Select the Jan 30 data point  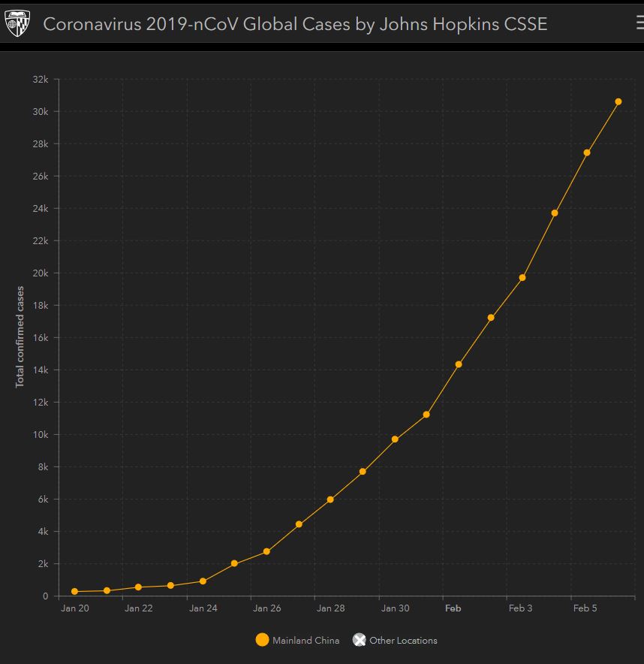[395, 439]
